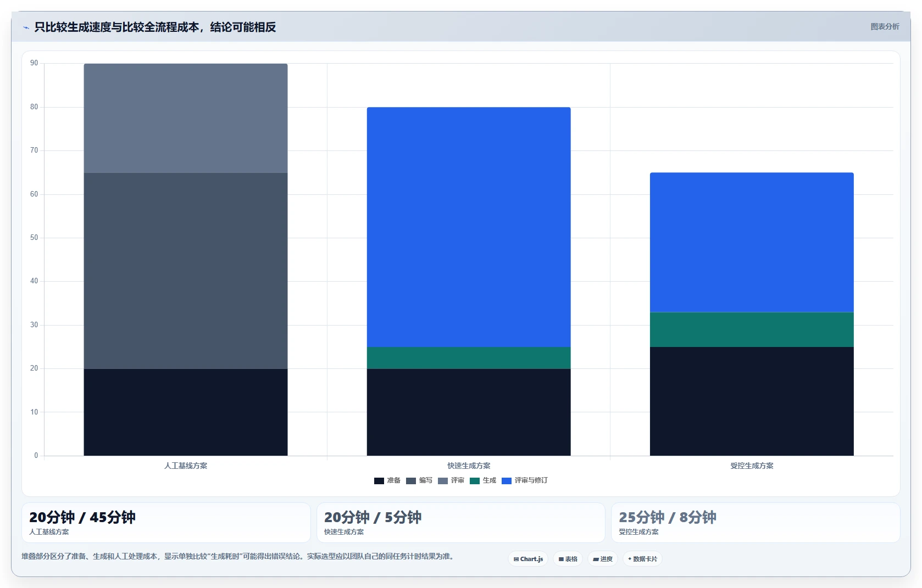Toggle the 生成 dataset in the chart legend
This screenshot has height=588, width=922.
483,480
